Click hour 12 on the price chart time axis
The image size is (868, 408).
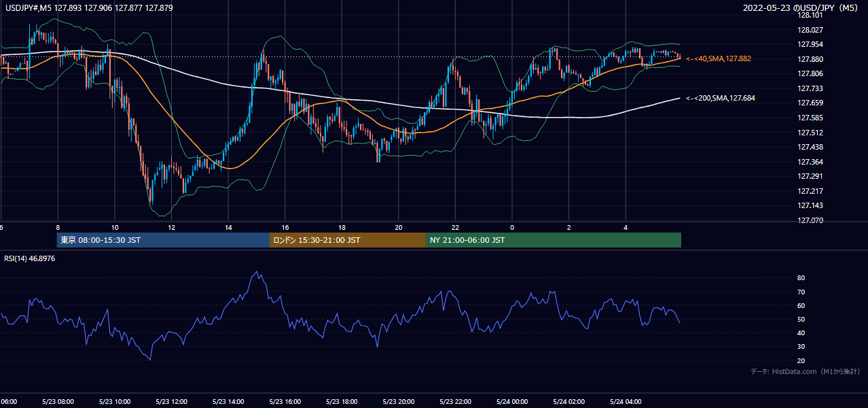click(171, 228)
